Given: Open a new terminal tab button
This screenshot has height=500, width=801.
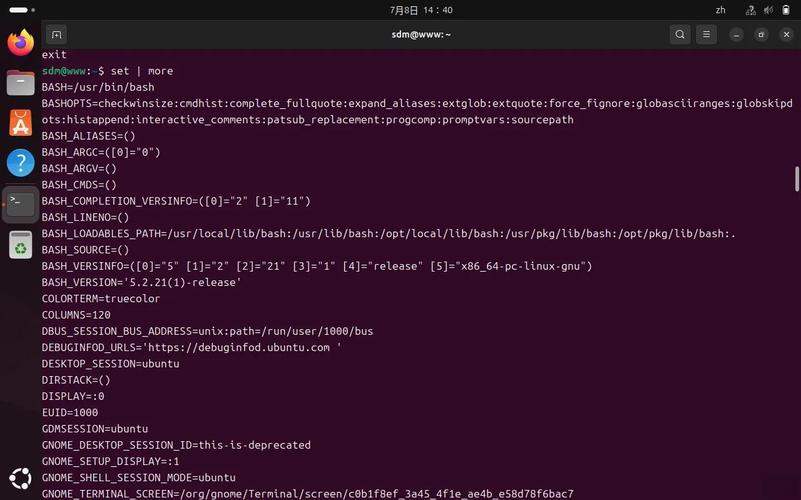Looking at the screenshot, I should (x=56, y=35).
